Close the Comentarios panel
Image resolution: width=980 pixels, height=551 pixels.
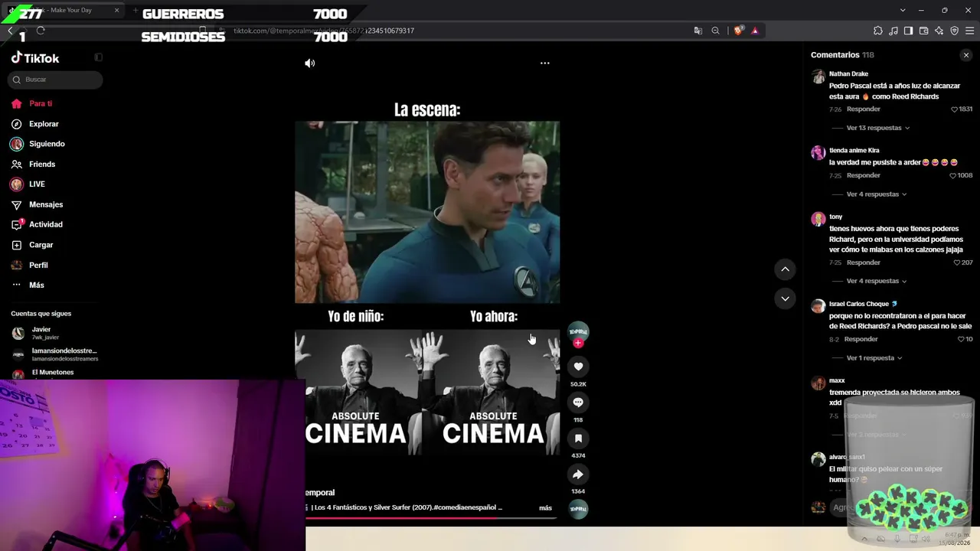(966, 55)
